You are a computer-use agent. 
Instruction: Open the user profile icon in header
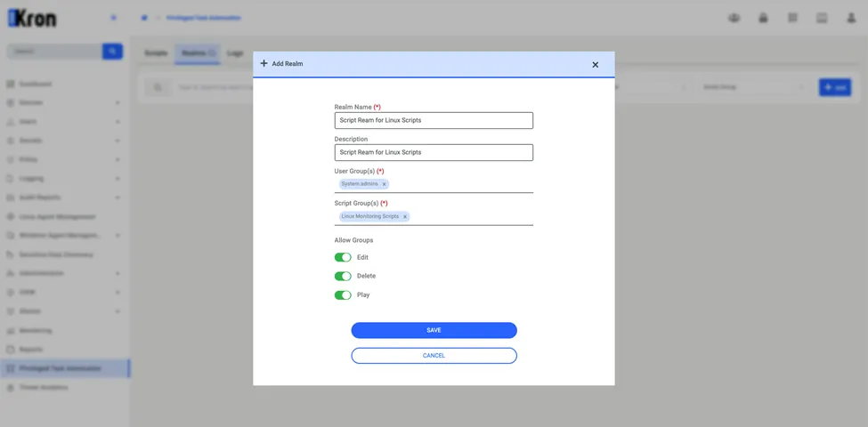click(851, 18)
